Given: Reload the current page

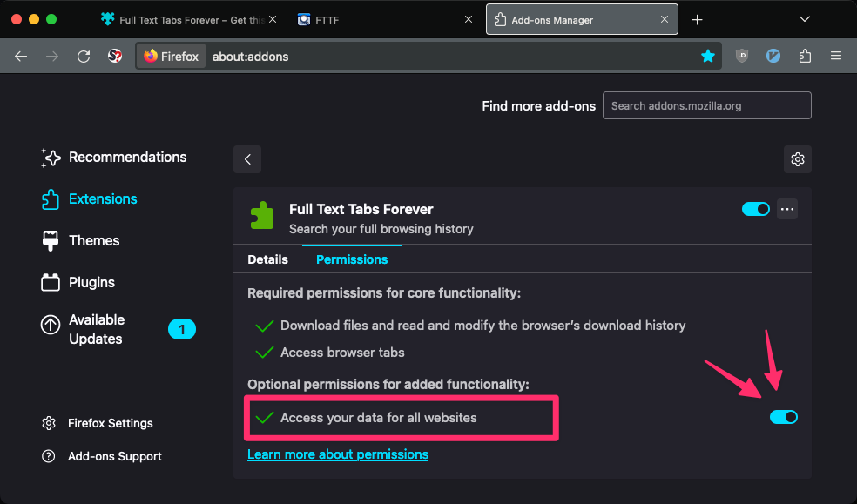Looking at the screenshot, I should 84,56.
